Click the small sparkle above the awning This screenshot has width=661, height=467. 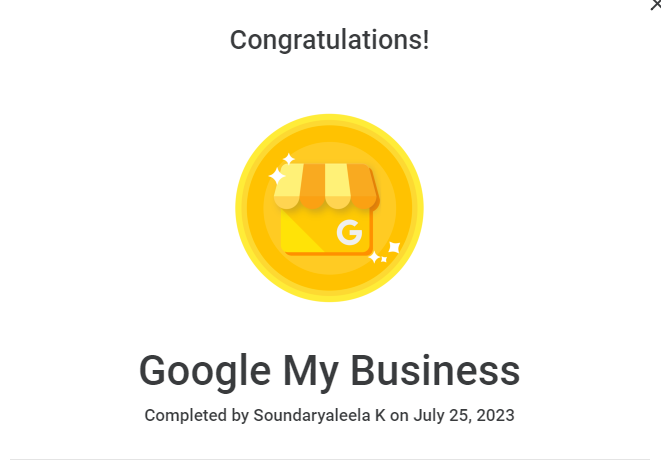(289, 158)
